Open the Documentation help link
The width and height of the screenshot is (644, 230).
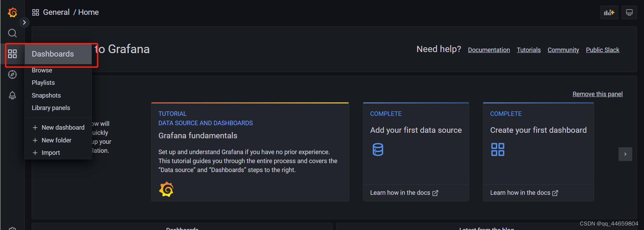click(x=489, y=50)
